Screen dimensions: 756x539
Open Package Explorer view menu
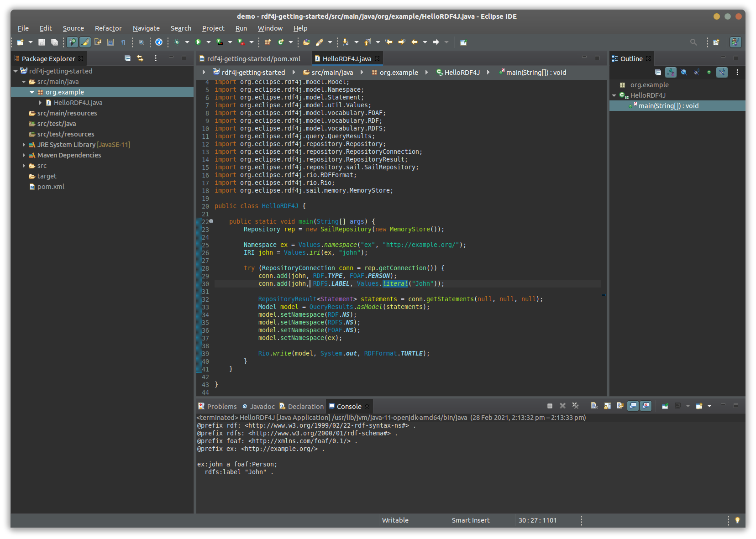156,58
